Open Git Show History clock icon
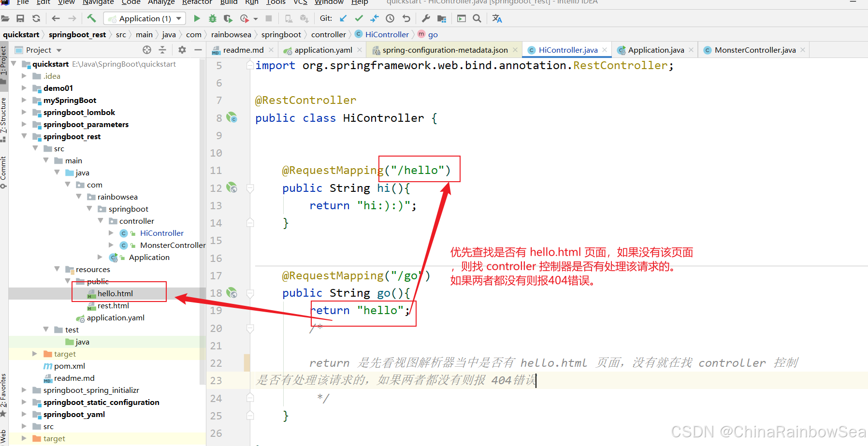This screenshot has width=868, height=446. [390, 18]
